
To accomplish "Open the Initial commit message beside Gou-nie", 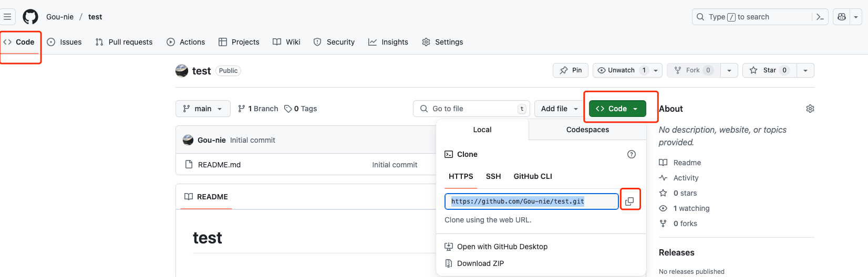I will point(253,140).
